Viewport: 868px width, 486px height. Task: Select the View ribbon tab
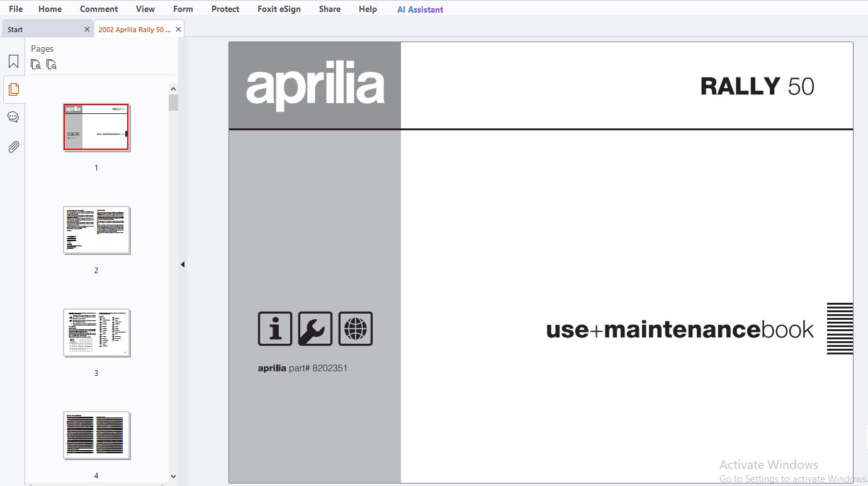point(145,9)
